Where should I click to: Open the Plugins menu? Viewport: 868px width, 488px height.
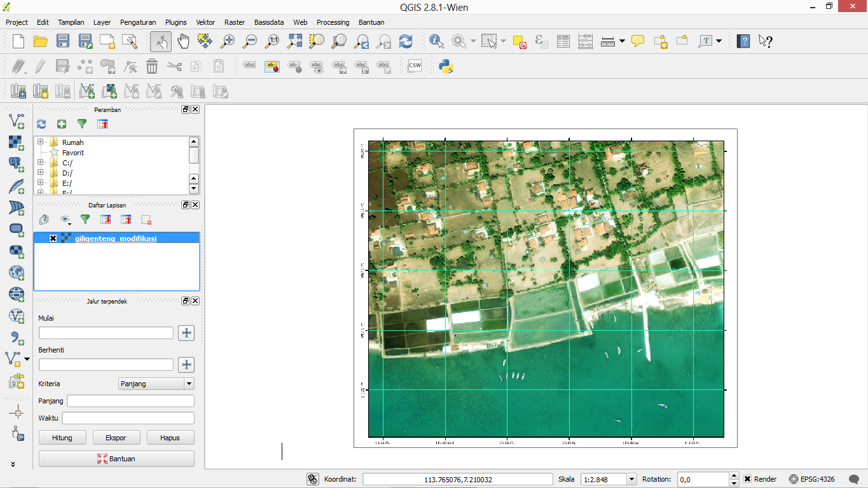point(176,22)
